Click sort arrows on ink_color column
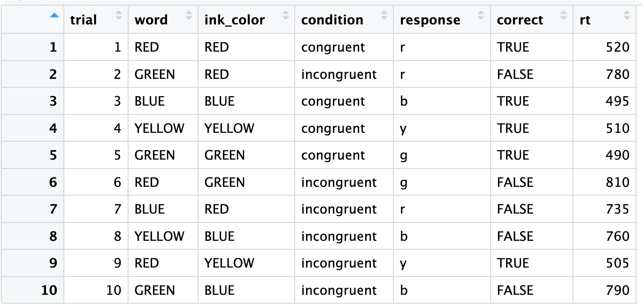The height and width of the screenshot is (307, 644). pyautogui.click(x=286, y=16)
